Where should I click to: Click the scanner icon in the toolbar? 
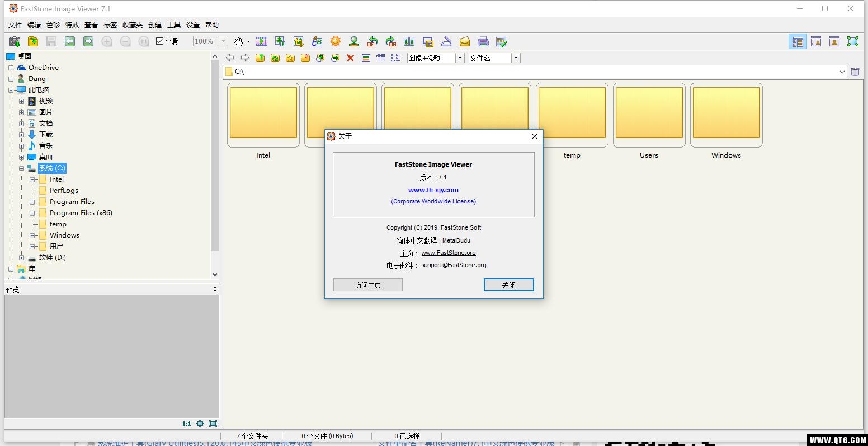446,41
